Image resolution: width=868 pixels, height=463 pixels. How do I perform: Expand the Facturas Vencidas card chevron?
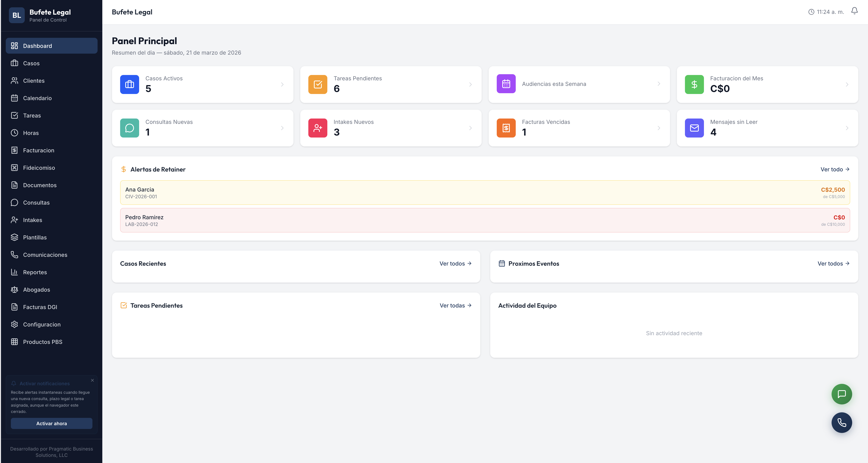659,128
